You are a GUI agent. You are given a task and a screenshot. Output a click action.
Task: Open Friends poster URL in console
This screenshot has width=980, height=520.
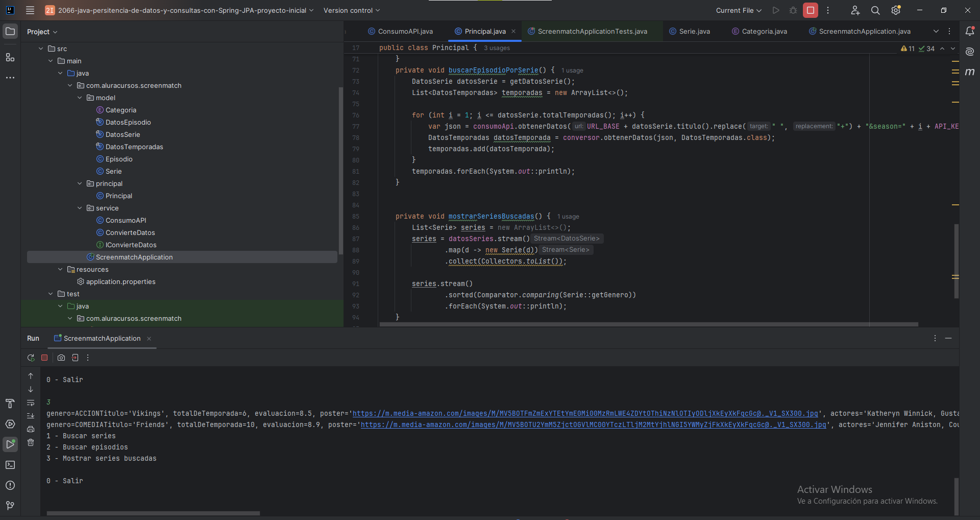click(x=593, y=424)
